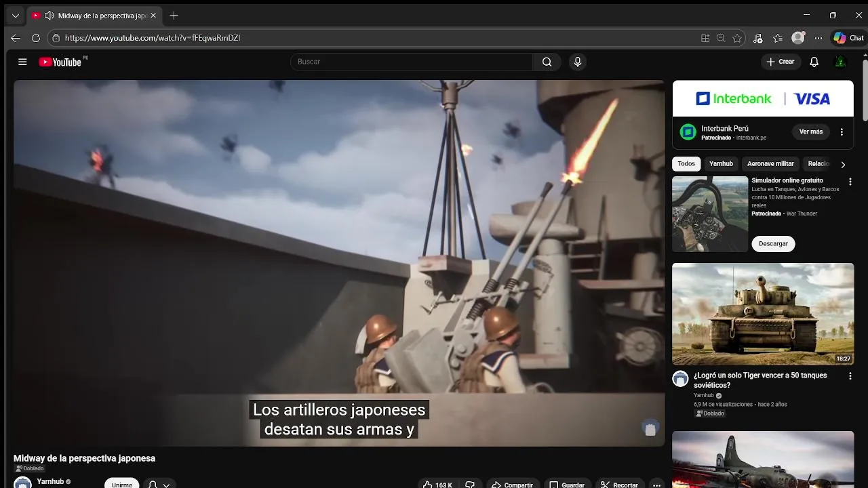The height and width of the screenshot is (488, 868).
Task: Select the Yarnhub filter chip
Action: [721, 164]
